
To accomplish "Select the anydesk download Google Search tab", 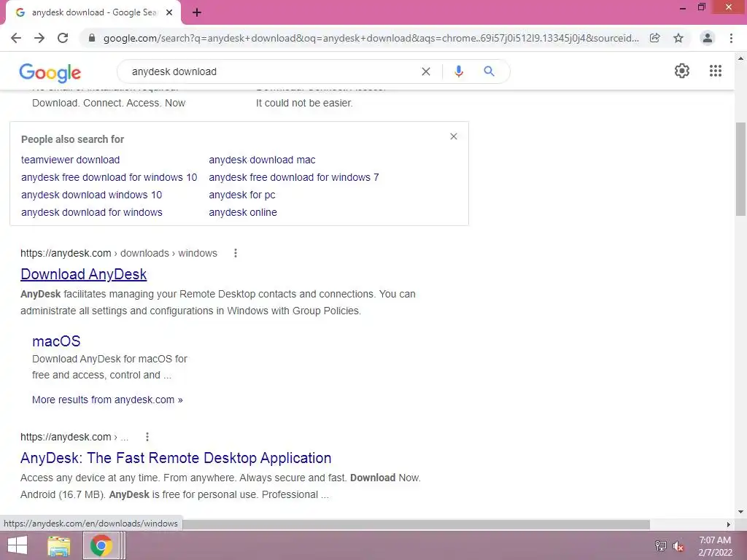I will click(93, 12).
